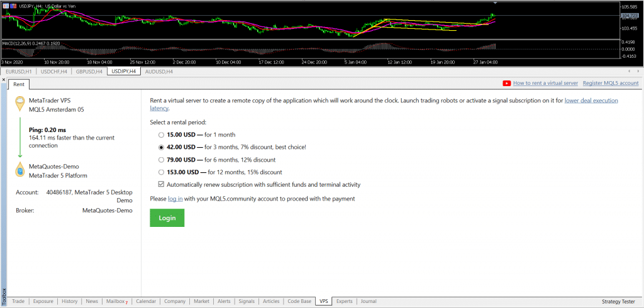The image size is (644, 308).
Task: Open the Calendar tab
Action: point(146,302)
